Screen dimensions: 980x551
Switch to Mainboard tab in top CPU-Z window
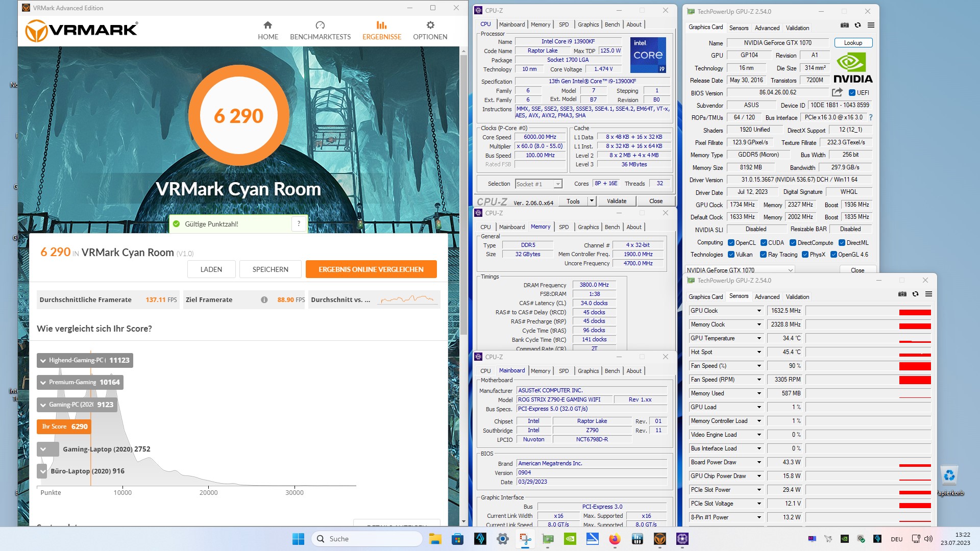pos(512,24)
